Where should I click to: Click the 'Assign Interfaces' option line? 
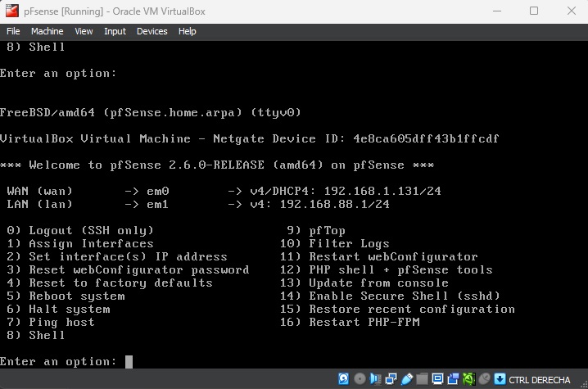[80, 244]
